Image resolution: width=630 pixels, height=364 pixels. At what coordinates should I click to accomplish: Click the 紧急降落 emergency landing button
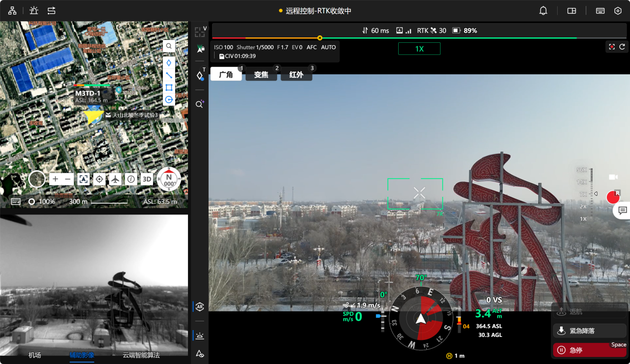[589, 331]
